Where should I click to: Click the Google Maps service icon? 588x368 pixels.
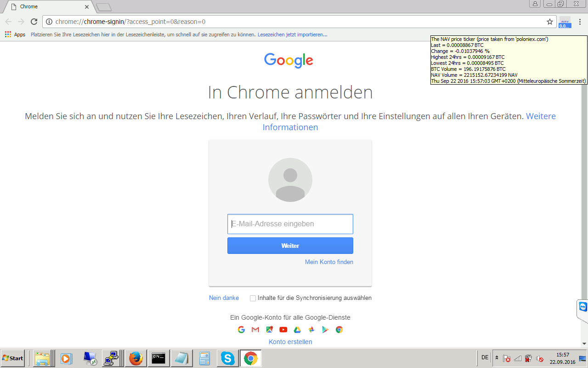click(x=269, y=329)
